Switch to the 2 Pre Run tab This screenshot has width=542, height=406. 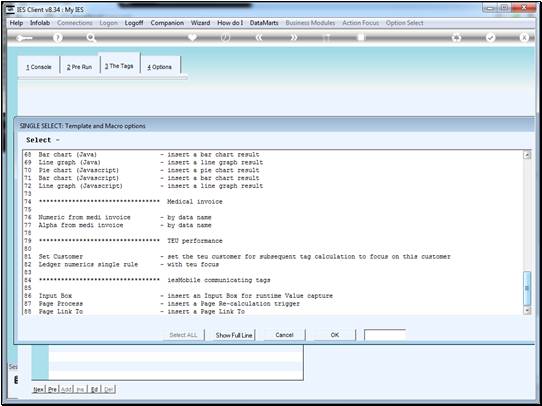(x=80, y=67)
